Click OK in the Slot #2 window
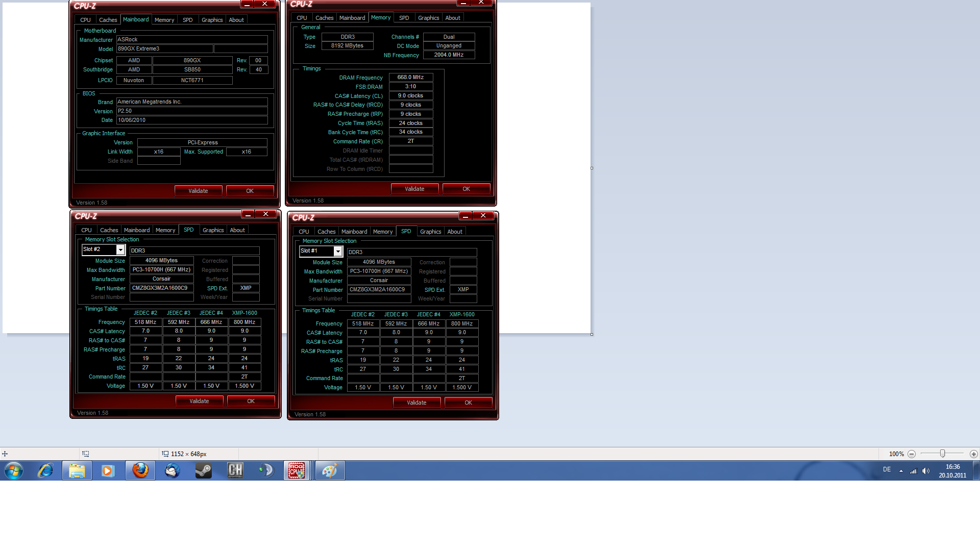 251,401
